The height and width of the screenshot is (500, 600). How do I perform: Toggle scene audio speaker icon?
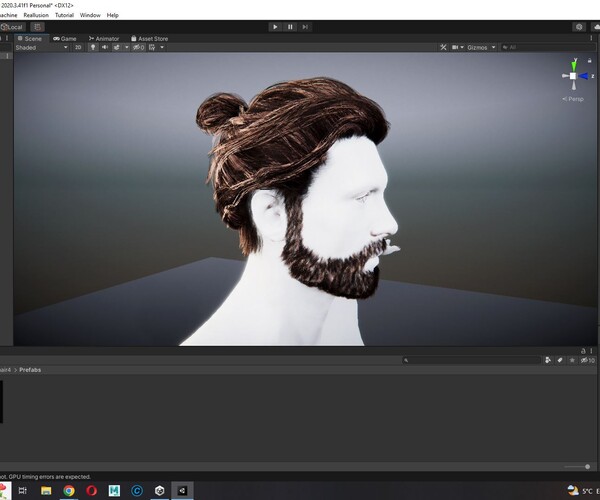104,47
